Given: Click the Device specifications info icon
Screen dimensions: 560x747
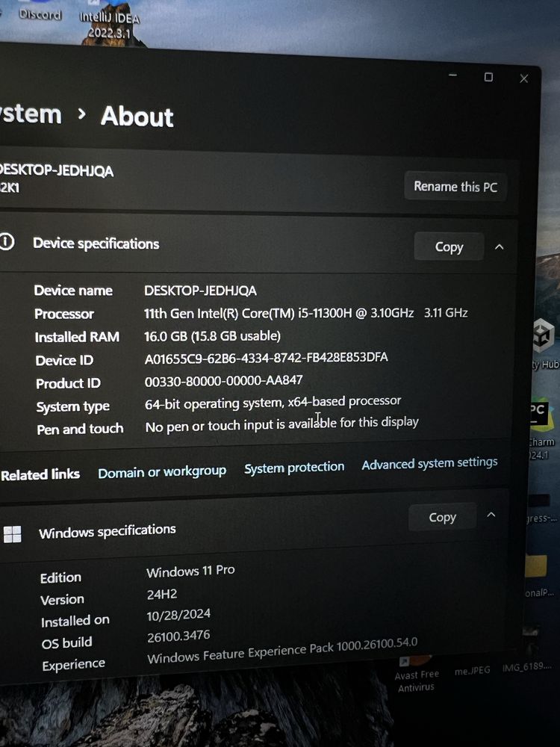Looking at the screenshot, I should coord(7,242).
